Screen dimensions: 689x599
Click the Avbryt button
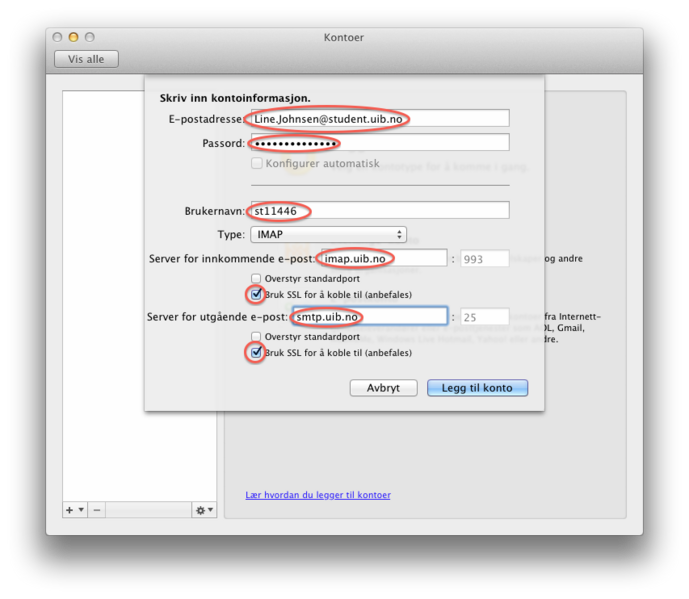[x=383, y=388]
